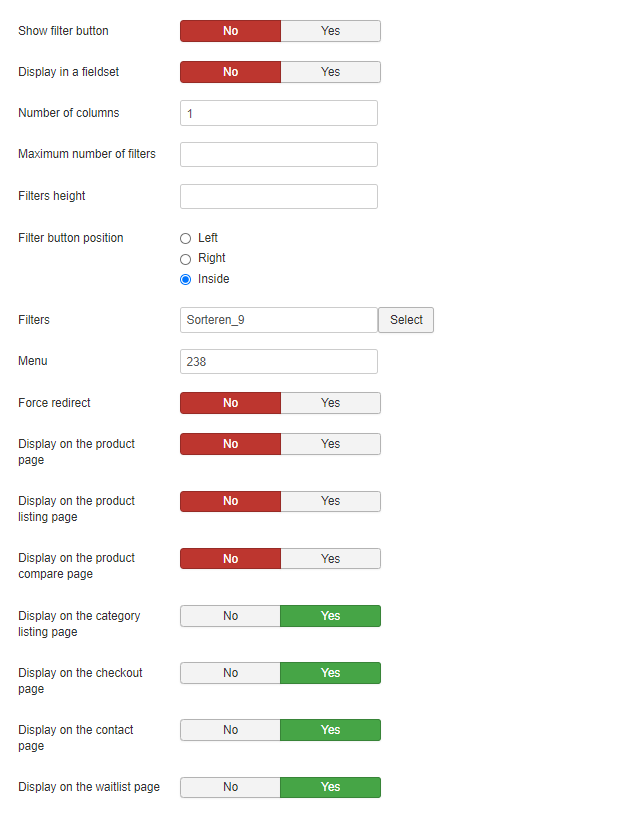Disable Display on the category listing page
The width and height of the screenshot is (628, 818).
[231, 616]
